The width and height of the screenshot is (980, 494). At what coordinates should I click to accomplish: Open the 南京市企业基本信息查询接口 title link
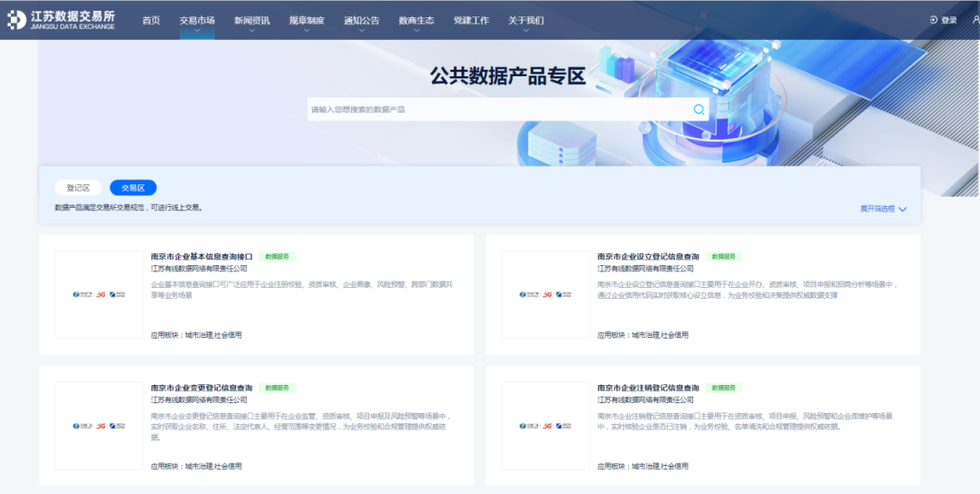tap(201, 257)
